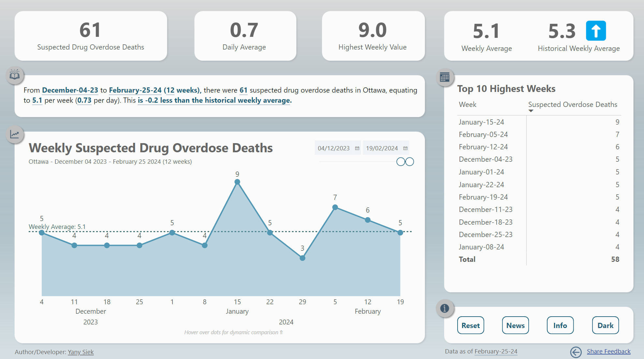Click the January 15 peak data point
Screen dimensions: 644x359
[237, 182]
